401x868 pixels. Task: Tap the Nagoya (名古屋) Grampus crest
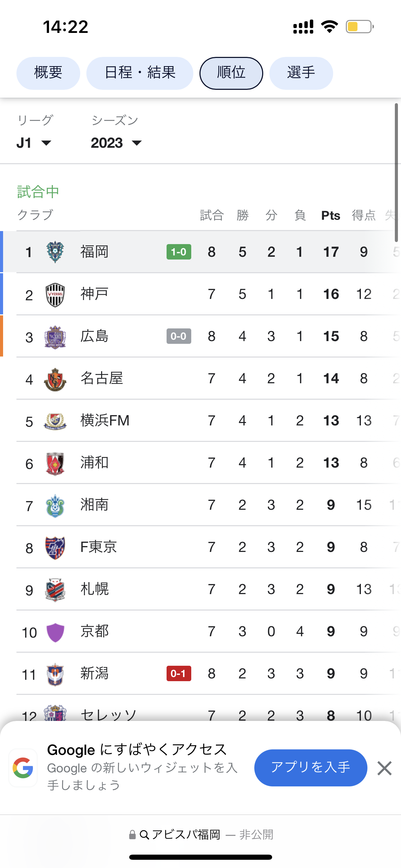(x=55, y=379)
